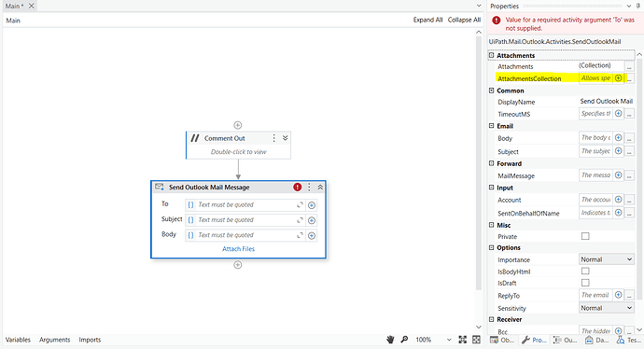Image resolution: width=644 pixels, height=349 pixels.
Task: Click the plus icon for AttachmentsCollection property
Action: click(619, 78)
